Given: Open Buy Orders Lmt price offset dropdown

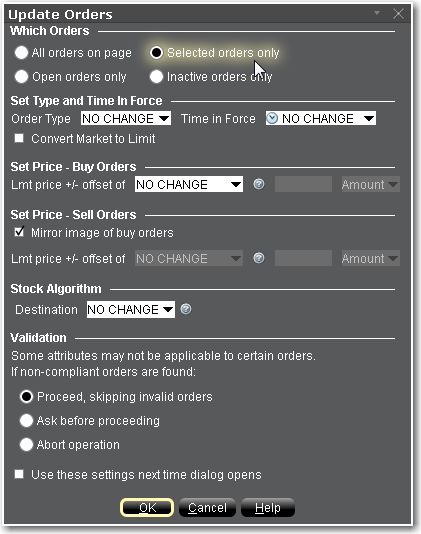Looking at the screenshot, I should tap(189, 184).
